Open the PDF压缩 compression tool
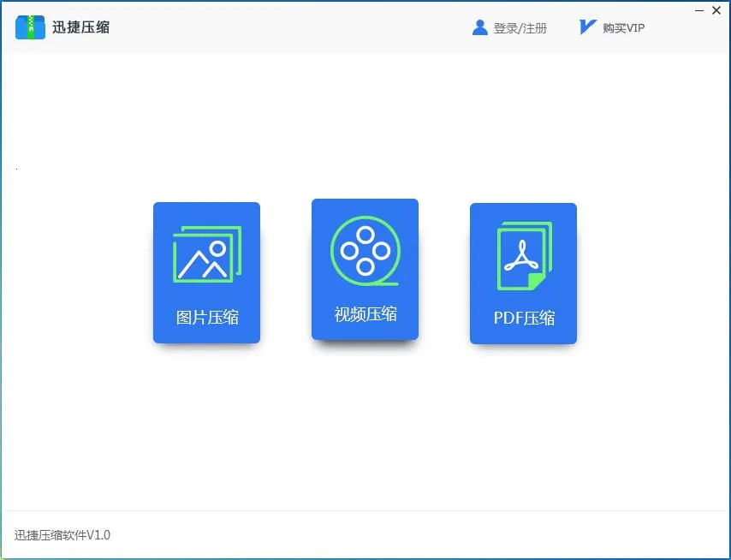Screen dimensions: 731x560 pyautogui.click(x=523, y=272)
